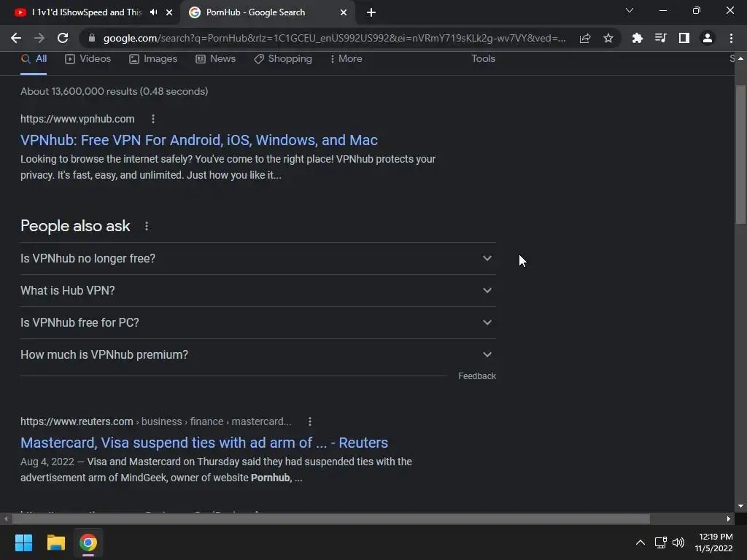The image size is (747, 560).
Task: Open Chrome's three-dot menu
Action: coord(731,38)
